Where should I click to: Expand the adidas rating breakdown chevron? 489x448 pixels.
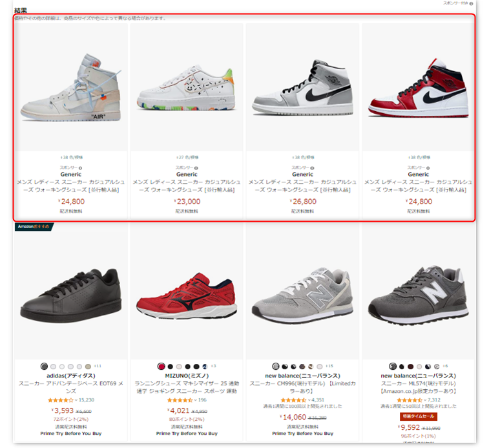coord(76,400)
